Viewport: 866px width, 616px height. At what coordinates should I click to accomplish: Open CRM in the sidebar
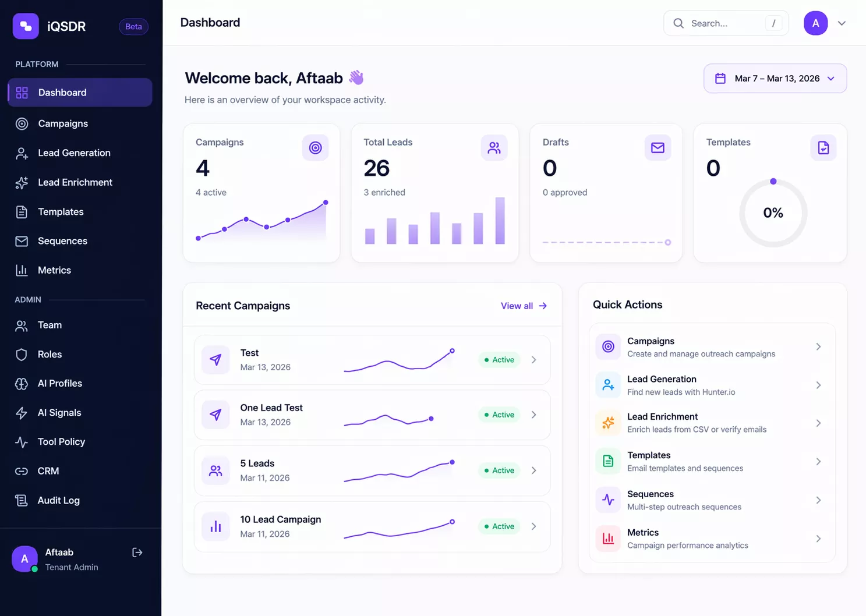(x=80, y=470)
